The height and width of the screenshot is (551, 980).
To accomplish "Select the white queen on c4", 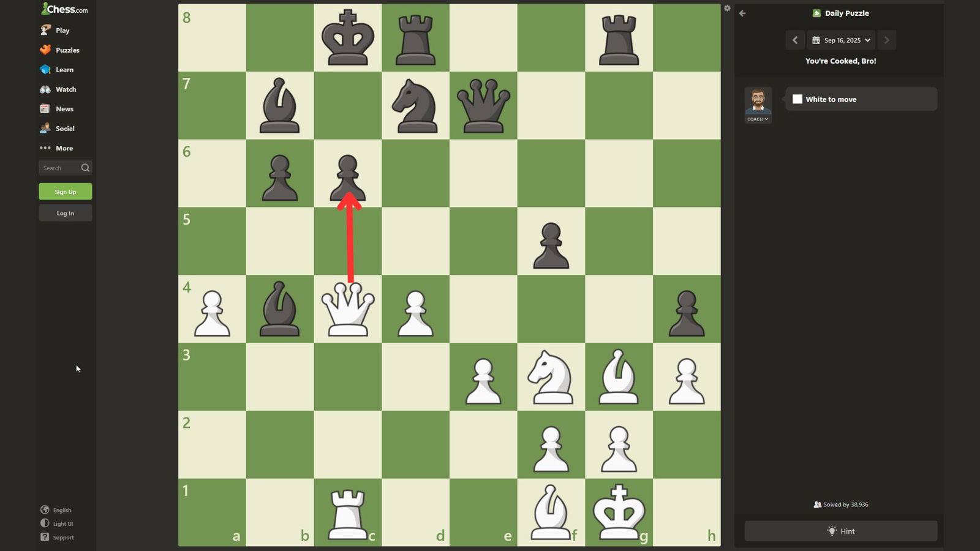I will click(x=347, y=309).
